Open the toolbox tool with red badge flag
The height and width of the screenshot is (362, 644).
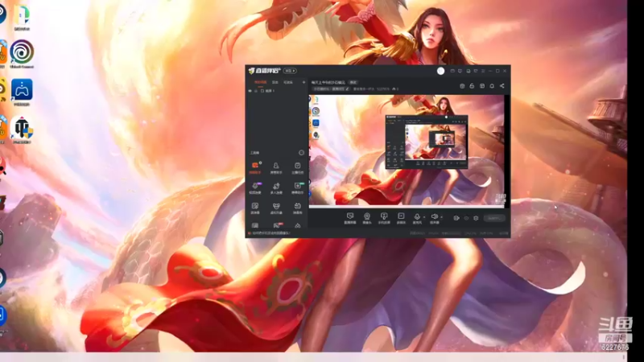pyautogui.click(x=277, y=225)
